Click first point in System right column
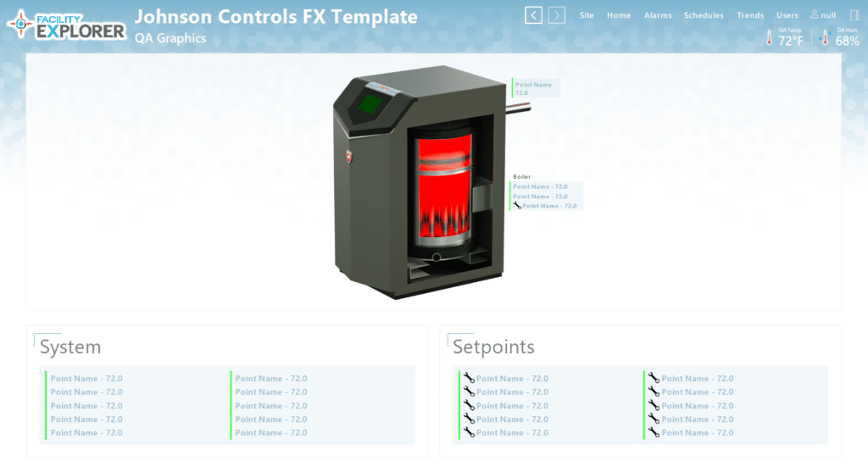Screen dimensions: 868x471 tap(271, 379)
